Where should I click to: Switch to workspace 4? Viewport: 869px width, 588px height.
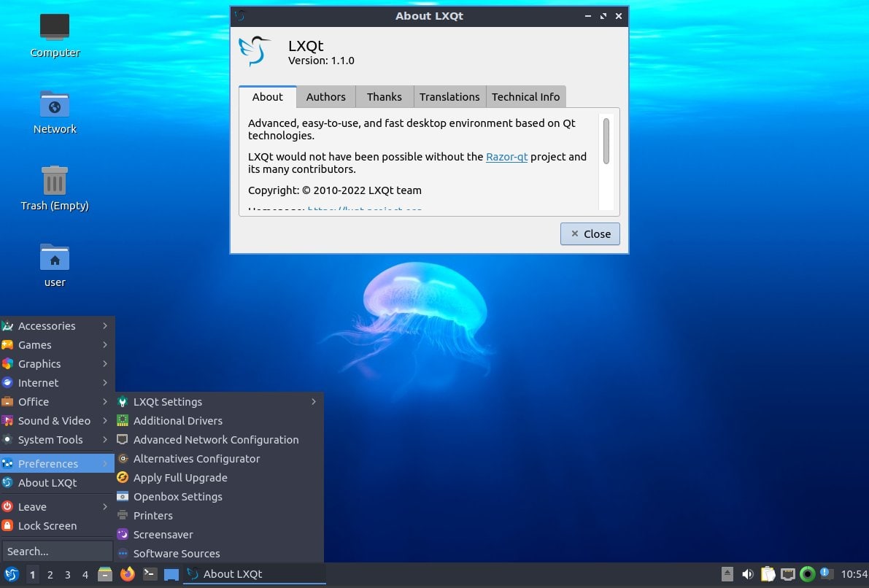[x=85, y=575]
